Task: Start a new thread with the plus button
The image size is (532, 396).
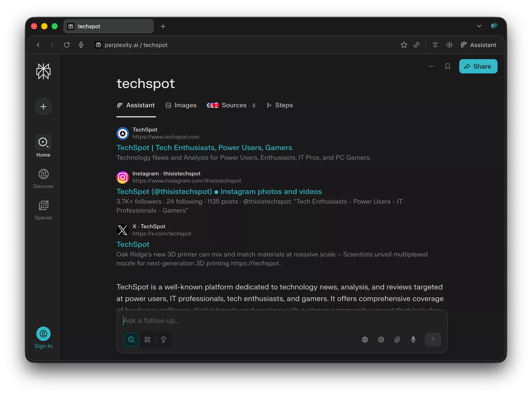Action: [43, 107]
